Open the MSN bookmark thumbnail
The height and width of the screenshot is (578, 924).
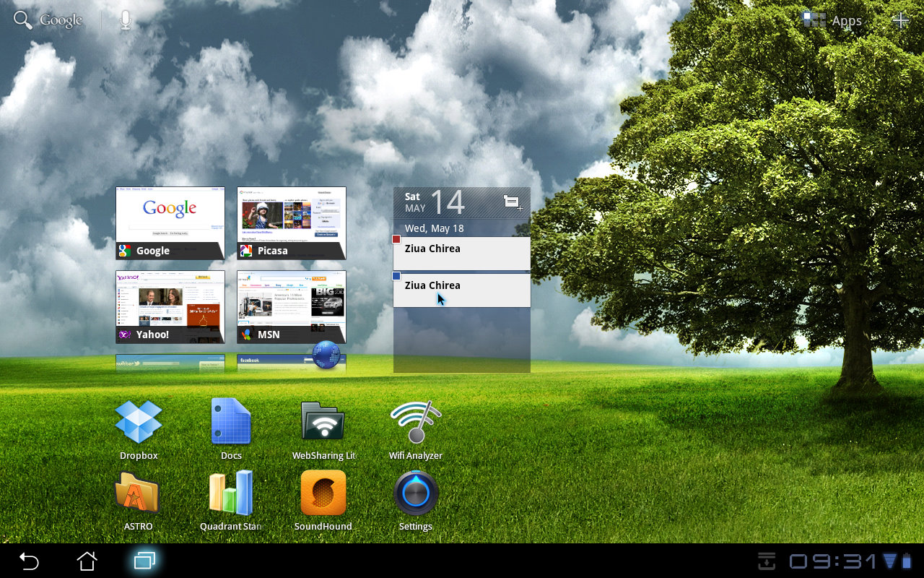pos(292,306)
